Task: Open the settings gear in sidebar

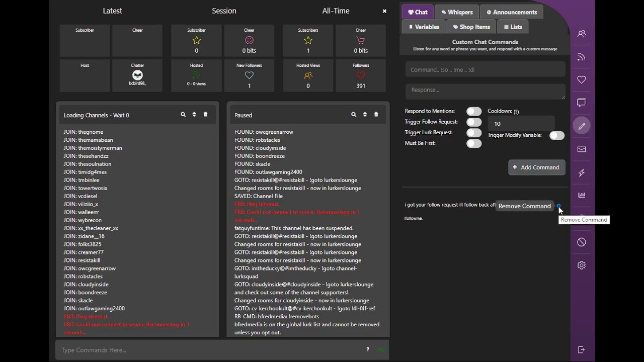Action: [x=582, y=265]
